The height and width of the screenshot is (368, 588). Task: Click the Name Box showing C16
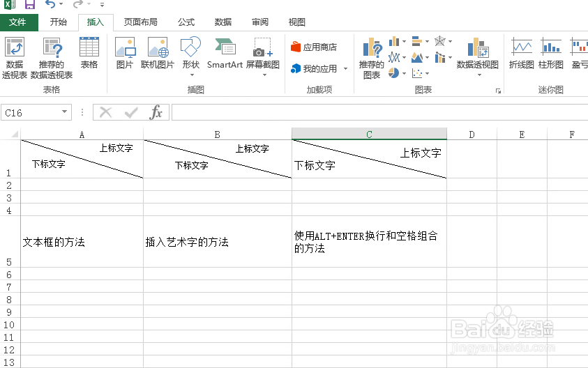tap(30, 112)
